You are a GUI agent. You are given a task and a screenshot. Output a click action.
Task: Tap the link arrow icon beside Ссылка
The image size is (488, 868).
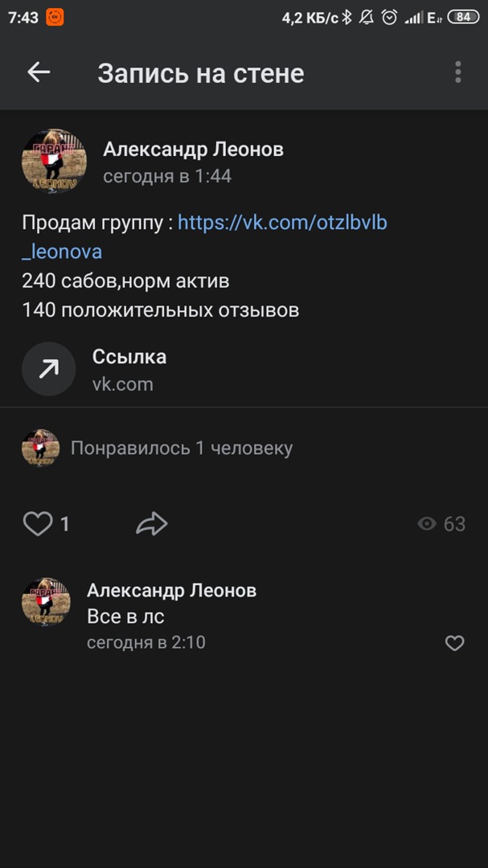48,370
